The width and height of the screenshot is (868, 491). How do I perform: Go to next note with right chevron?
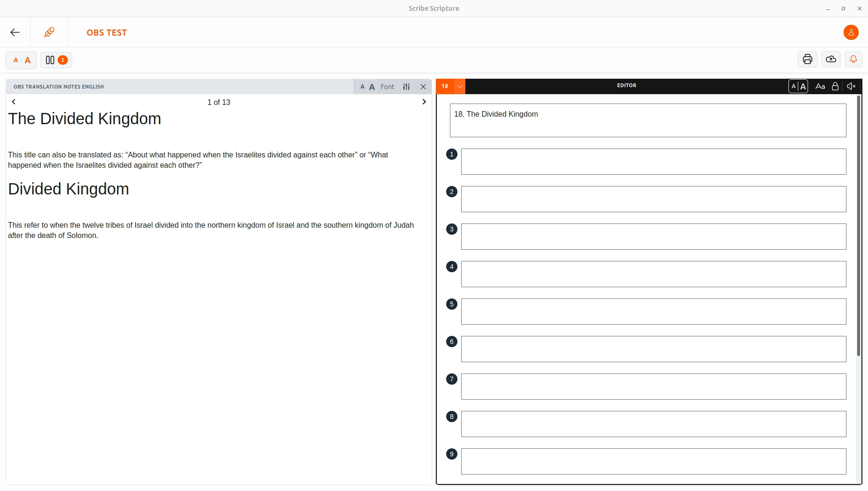[x=424, y=102]
